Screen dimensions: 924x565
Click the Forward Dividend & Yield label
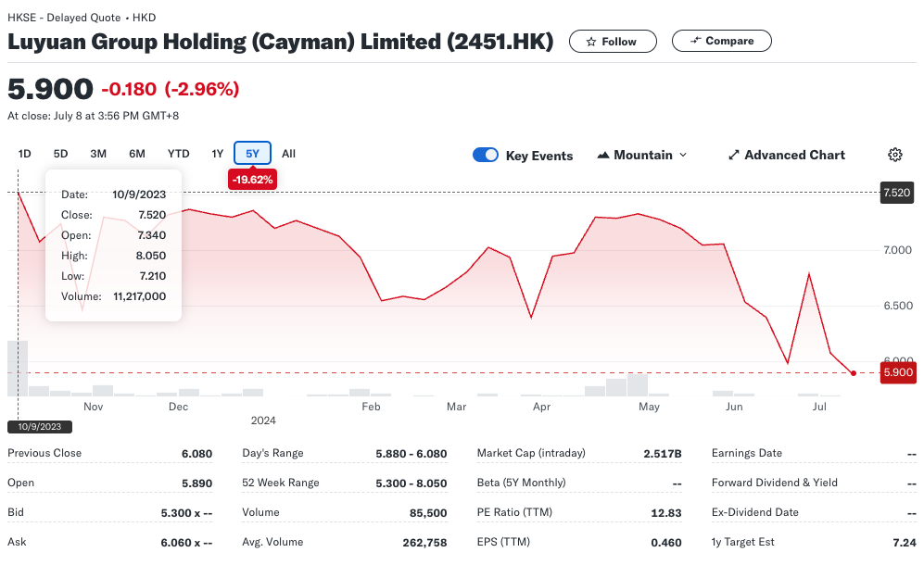(x=774, y=483)
